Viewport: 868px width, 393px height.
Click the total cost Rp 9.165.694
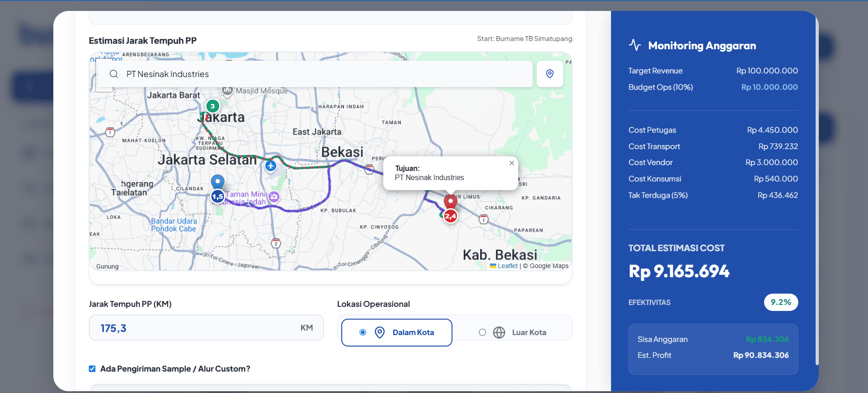(x=679, y=271)
